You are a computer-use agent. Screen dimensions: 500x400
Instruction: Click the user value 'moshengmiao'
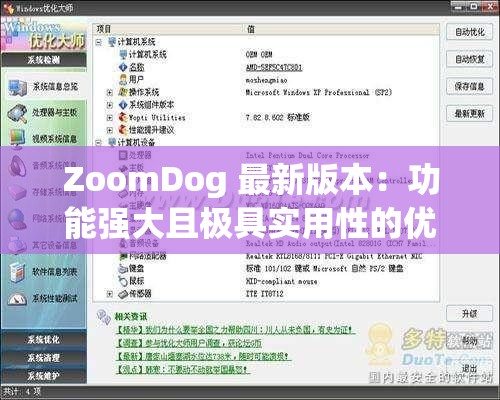[x=266, y=80]
